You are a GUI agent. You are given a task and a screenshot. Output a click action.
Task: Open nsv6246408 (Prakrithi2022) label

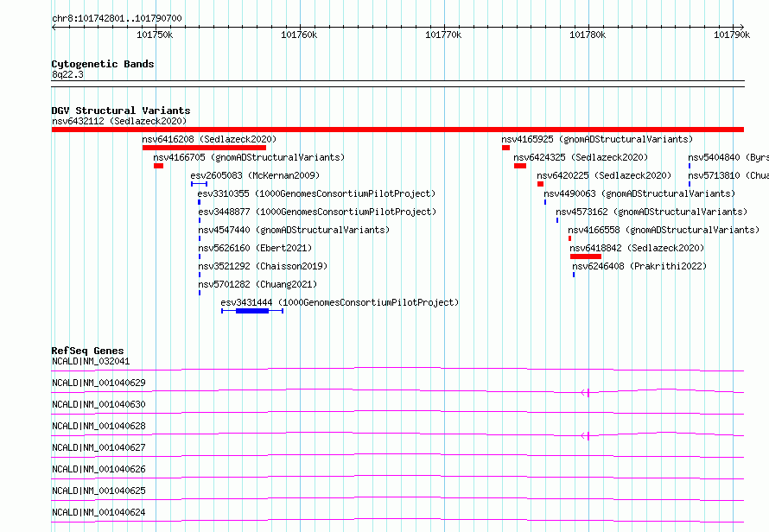639,266
